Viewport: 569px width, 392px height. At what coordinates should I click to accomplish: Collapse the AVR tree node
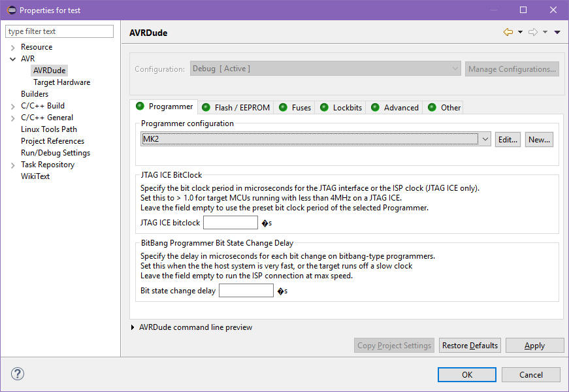tap(12, 59)
